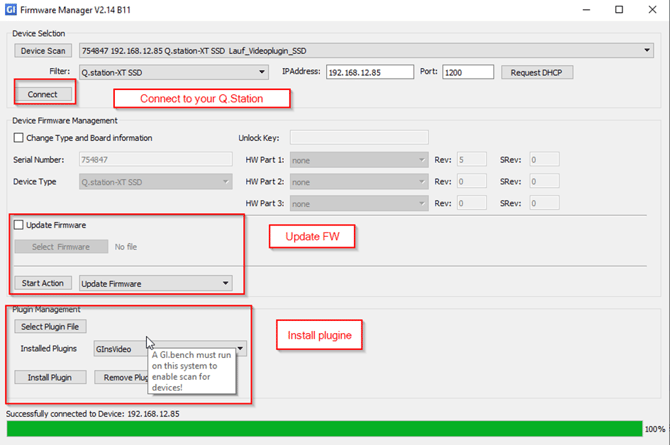Click the Request DHCP button
670x445 pixels.
[538, 72]
